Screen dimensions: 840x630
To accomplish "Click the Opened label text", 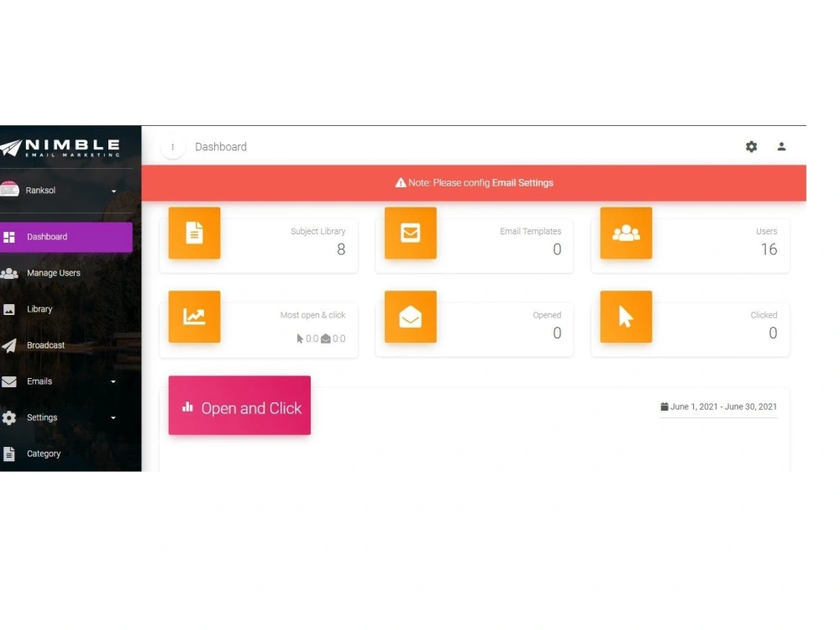I will [x=547, y=315].
